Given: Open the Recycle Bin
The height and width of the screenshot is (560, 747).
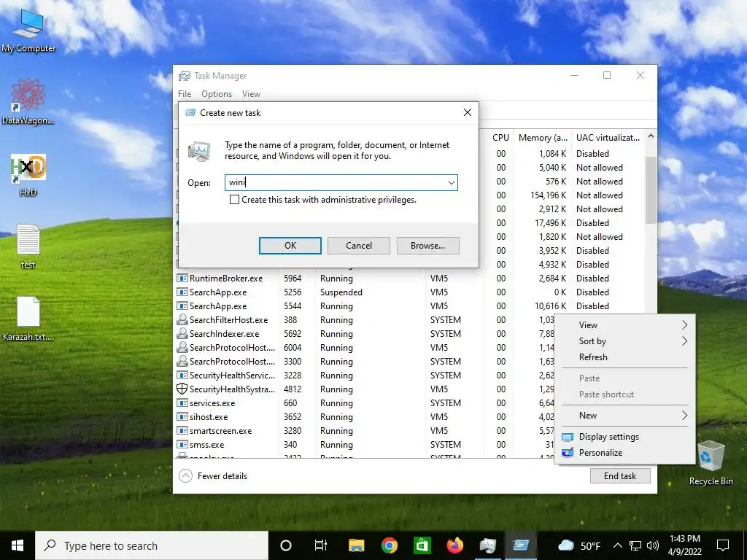Looking at the screenshot, I should pyautogui.click(x=711, y=463).
